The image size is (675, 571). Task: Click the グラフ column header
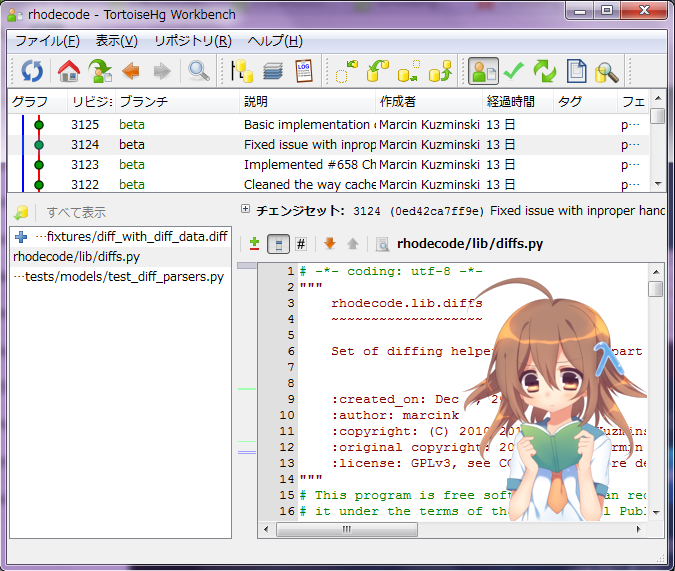pyautogui.click(x=37, y=102)
